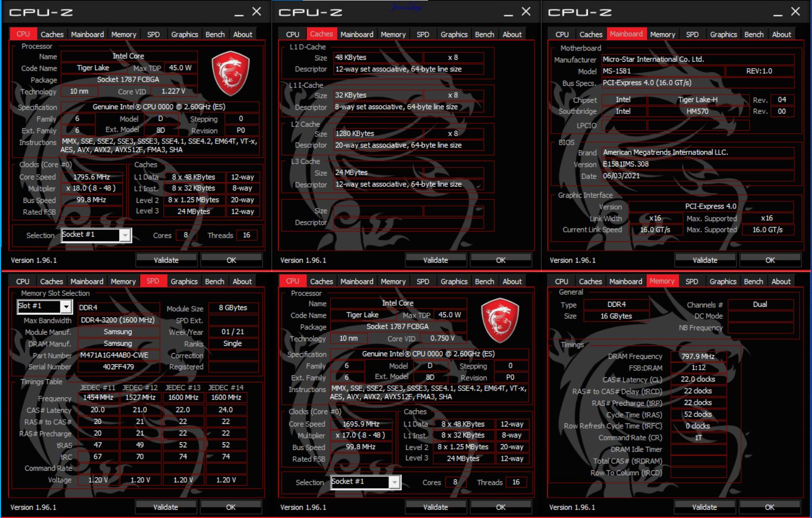Select the Caches tab in the Memory timings window

coord(590,281)
